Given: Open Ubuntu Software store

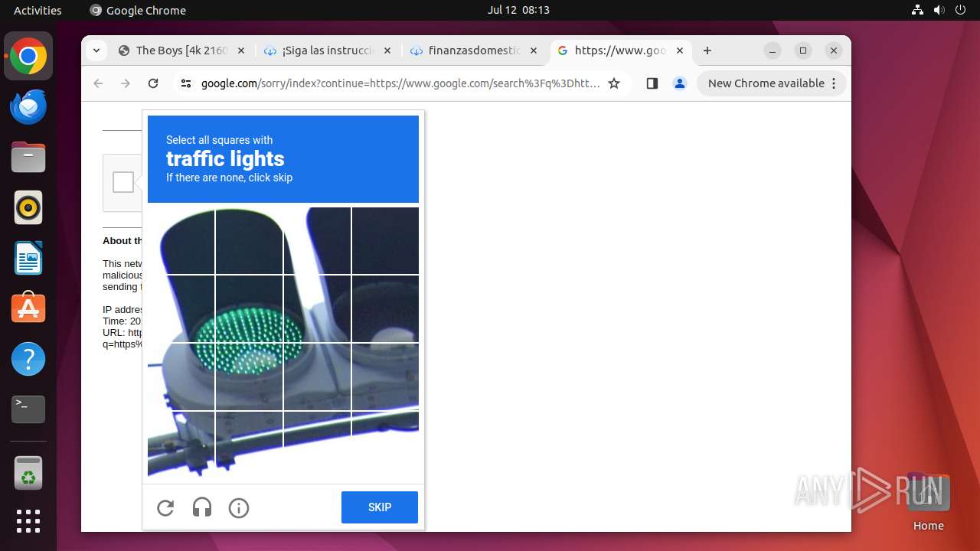Looking at the screenshot, I should [28, 308].
